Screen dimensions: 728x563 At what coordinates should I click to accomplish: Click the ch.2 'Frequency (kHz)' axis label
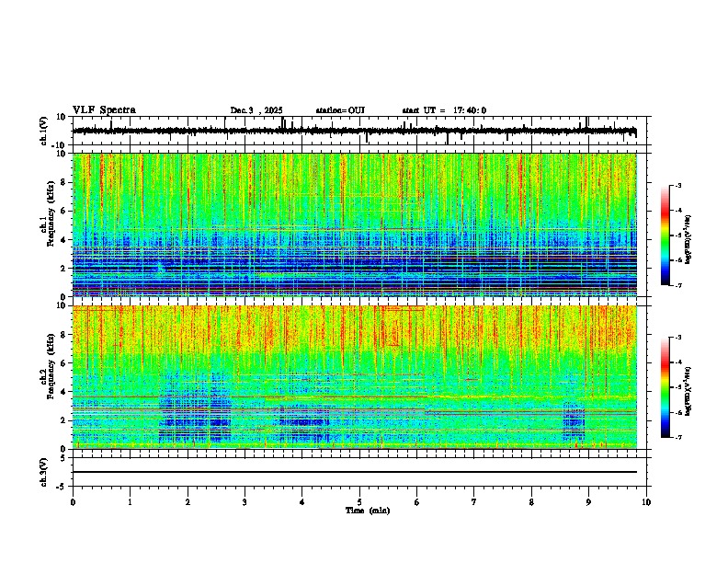(51, 366)
